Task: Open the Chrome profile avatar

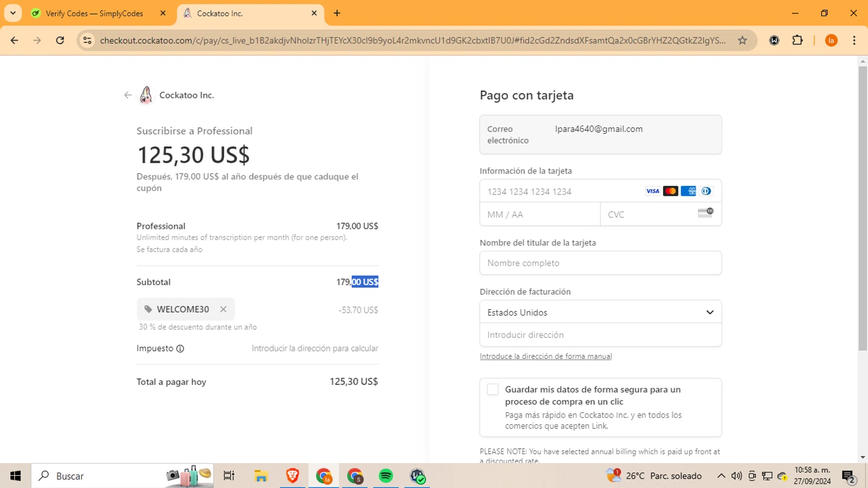Action: [x=832, y=41]
